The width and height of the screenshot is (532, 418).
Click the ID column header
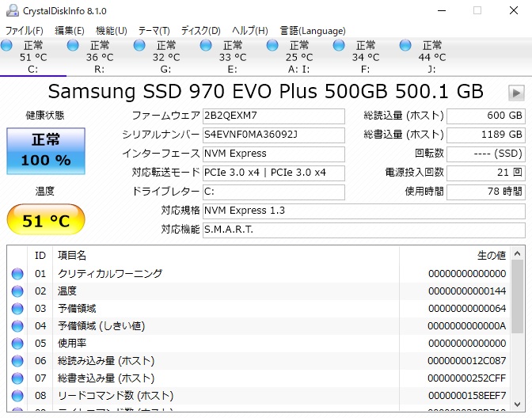[x=40, y=256]
